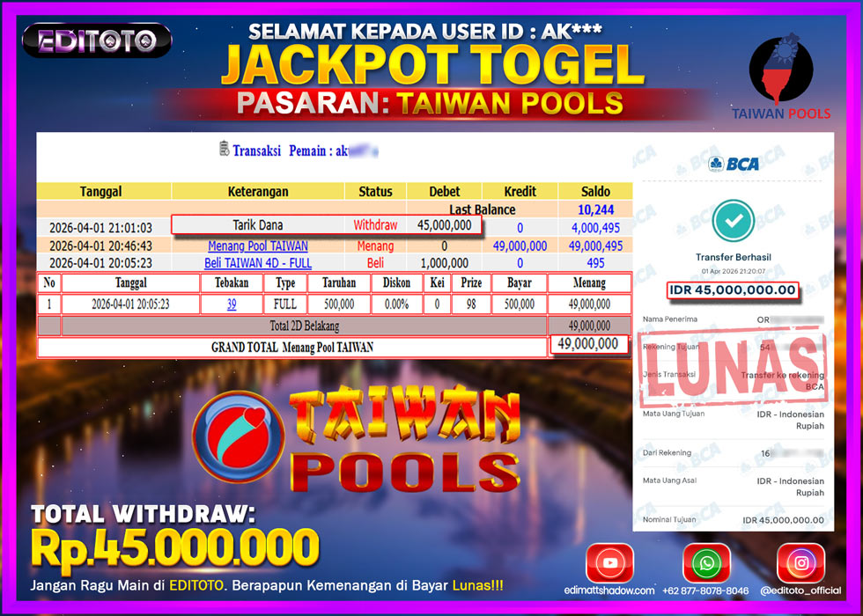Click the Dari Rekening label

(x=668, y=452)
